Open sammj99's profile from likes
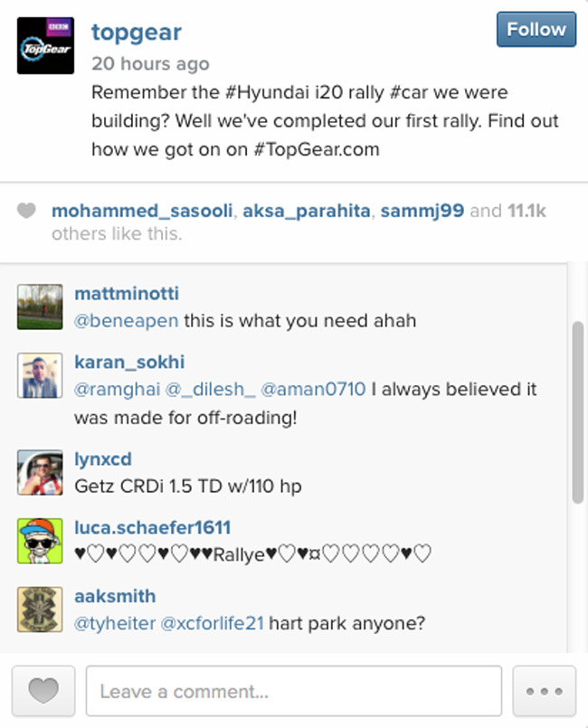 pos(422,211)
